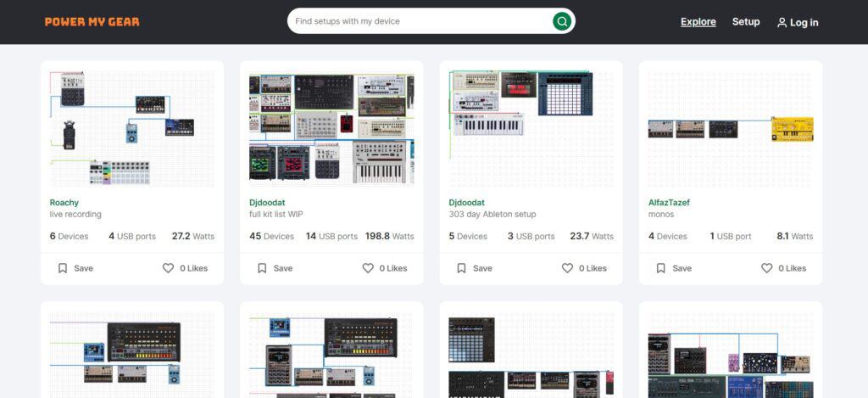The image size is (868, 398).
Task: Click the heart icon on the 303 day Ableton setup card
Action: 567,268
